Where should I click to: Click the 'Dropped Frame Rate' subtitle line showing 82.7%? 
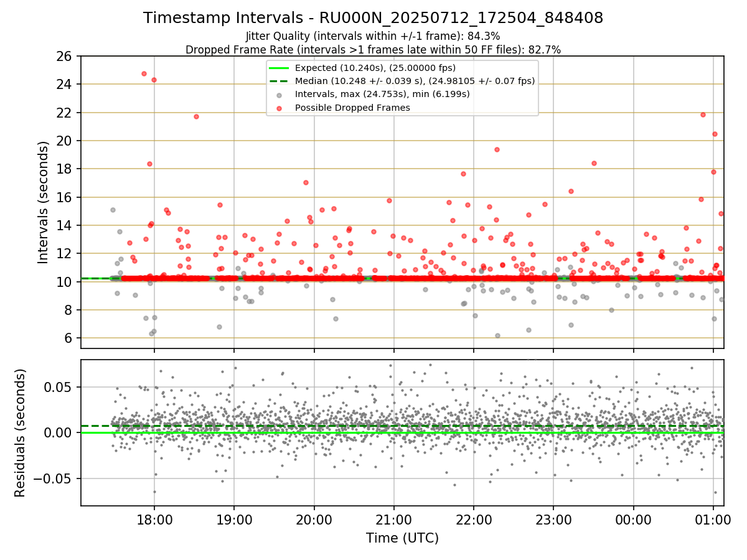(373, 50)
